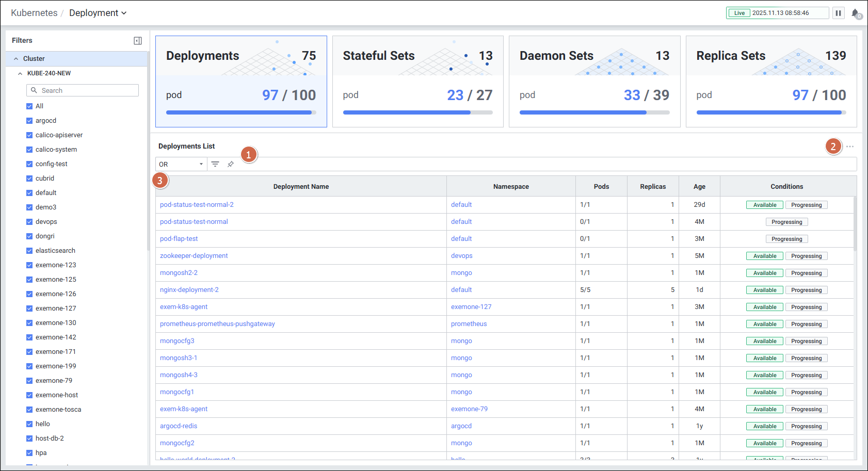Switch to the Daemon Sets card
The height and width of the screenshot is (471, 868).
click(x=594, y=81)
